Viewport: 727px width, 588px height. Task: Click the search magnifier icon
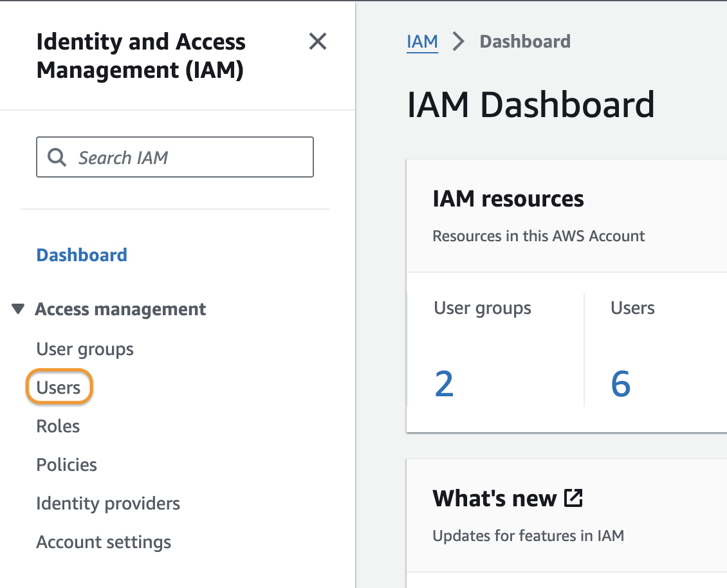click(x=57, y=158)
